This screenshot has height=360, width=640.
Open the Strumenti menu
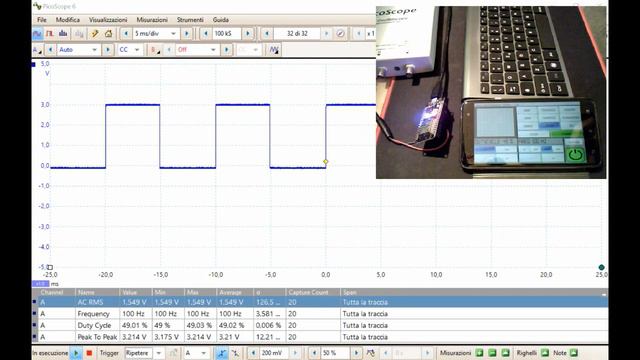[x=190, y=20]
